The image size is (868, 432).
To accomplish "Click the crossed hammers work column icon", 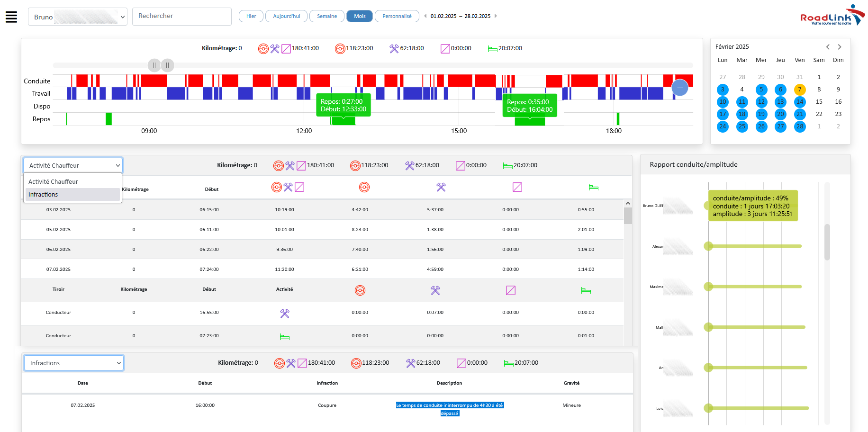I will point(441,188).
